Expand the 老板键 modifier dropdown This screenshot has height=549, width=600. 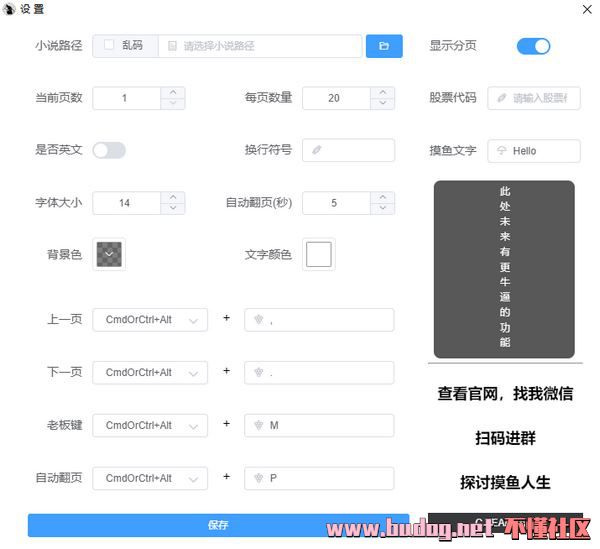pyautogui.click(x=150, y=425)
